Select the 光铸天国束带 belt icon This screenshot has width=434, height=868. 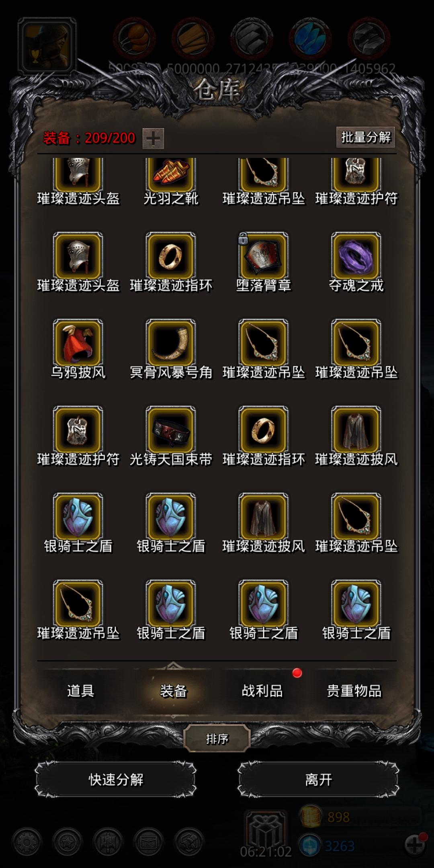tap(171, 430)
